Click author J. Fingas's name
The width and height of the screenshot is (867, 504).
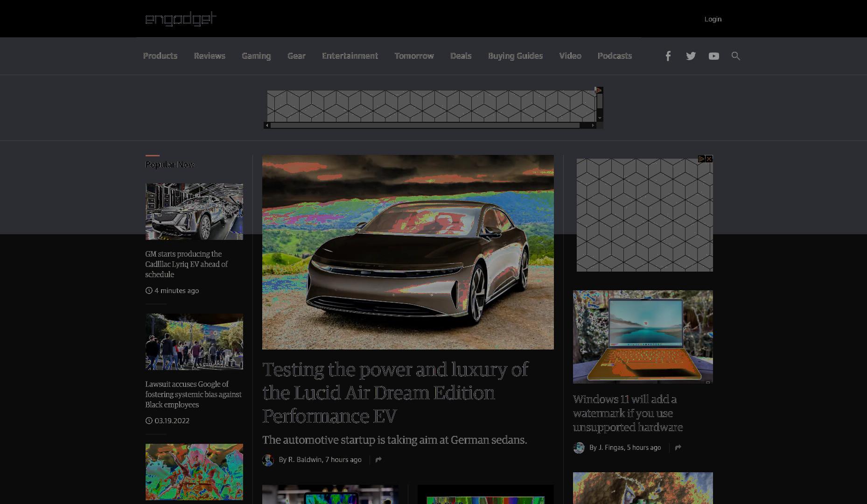(611, 448)
